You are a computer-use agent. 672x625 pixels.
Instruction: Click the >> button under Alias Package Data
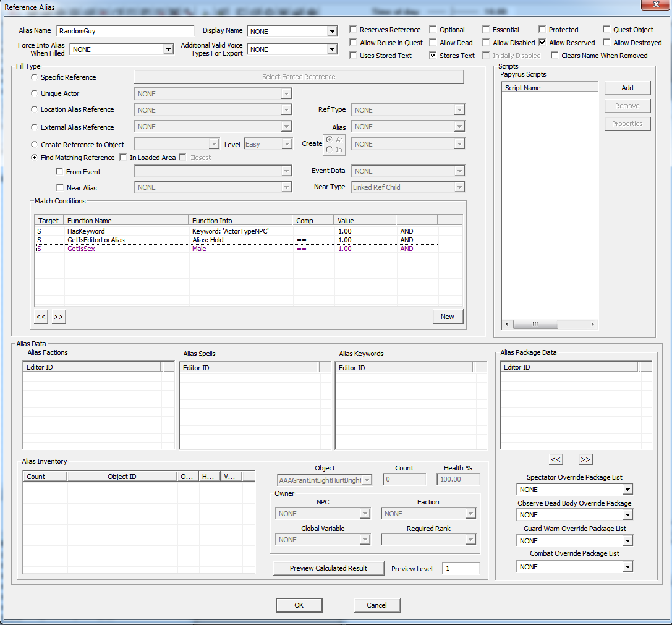pos(585,459)
